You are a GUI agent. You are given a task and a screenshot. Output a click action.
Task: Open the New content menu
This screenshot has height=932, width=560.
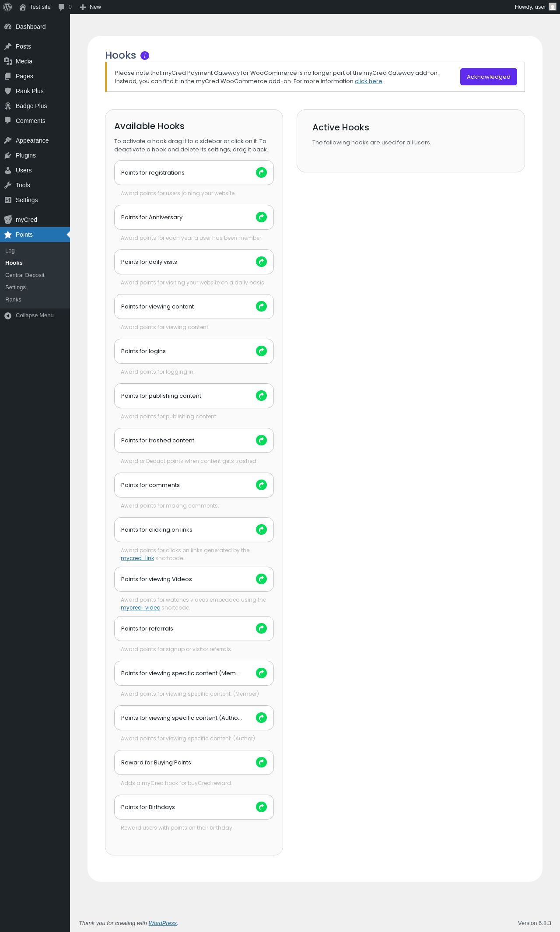point(91,7)
